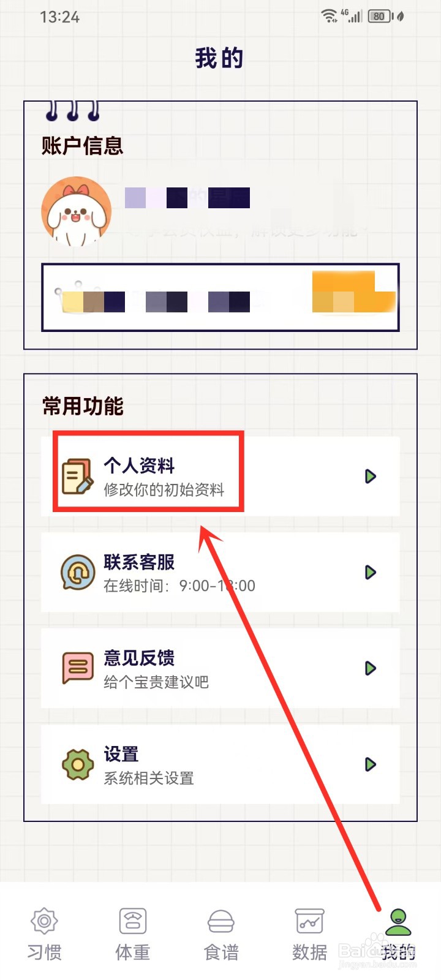The image size is (441, 980).
Task: Click the orange button in membership banner
Action: [x=354, y=292]
